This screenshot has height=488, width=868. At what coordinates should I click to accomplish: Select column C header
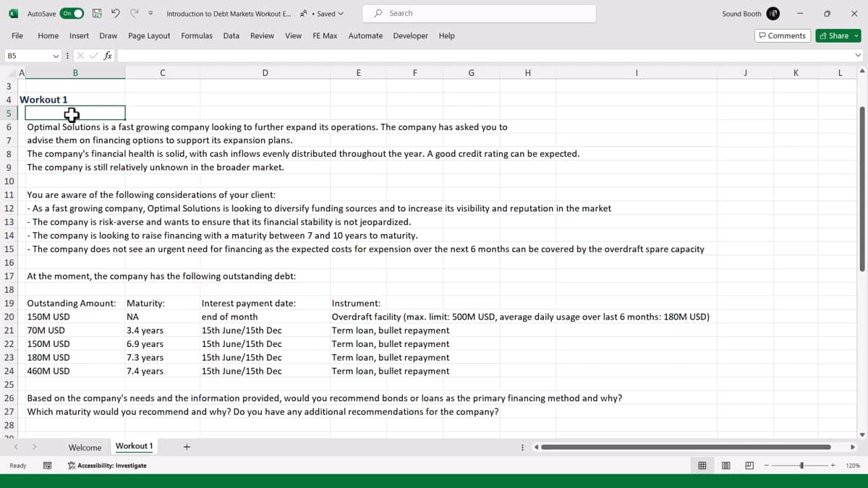pos(162,72)
